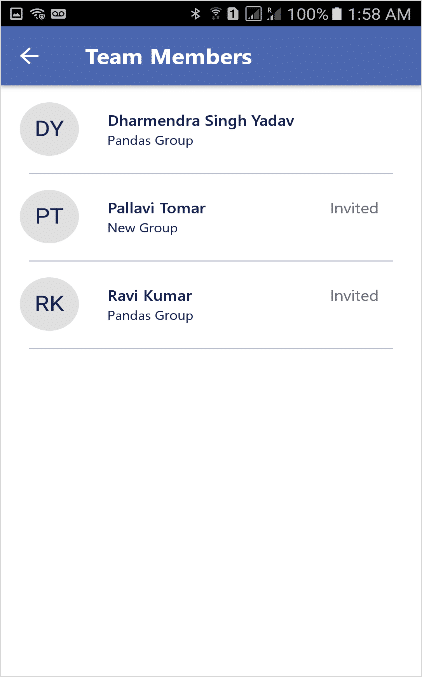Open Pallavi Tomar's member entry

click(211, 217)
